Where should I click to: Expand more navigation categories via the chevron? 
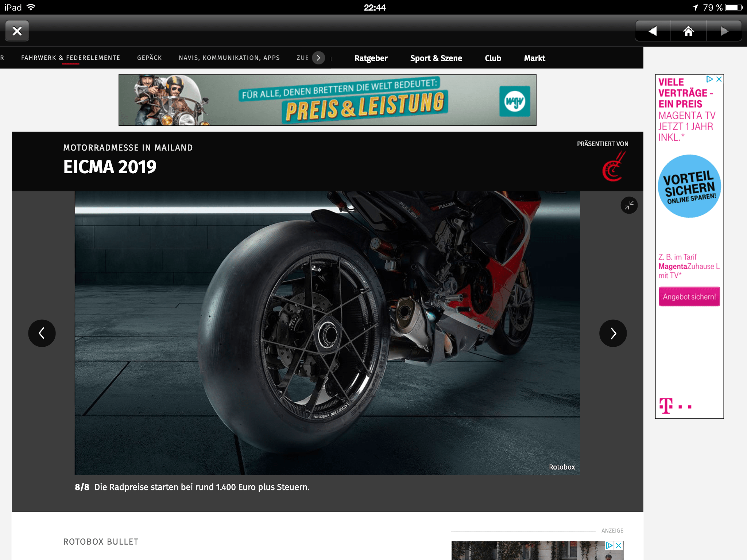point(318,58)
